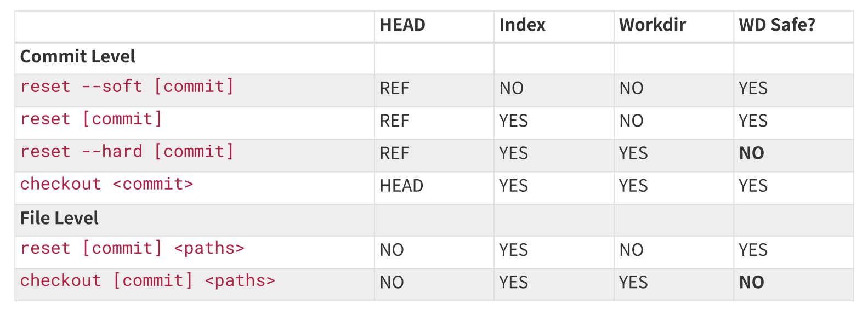This screenshot has width=868, height=321.
Task: Select the reset --soft [commit] command text
Action: (x=127, y=87)
